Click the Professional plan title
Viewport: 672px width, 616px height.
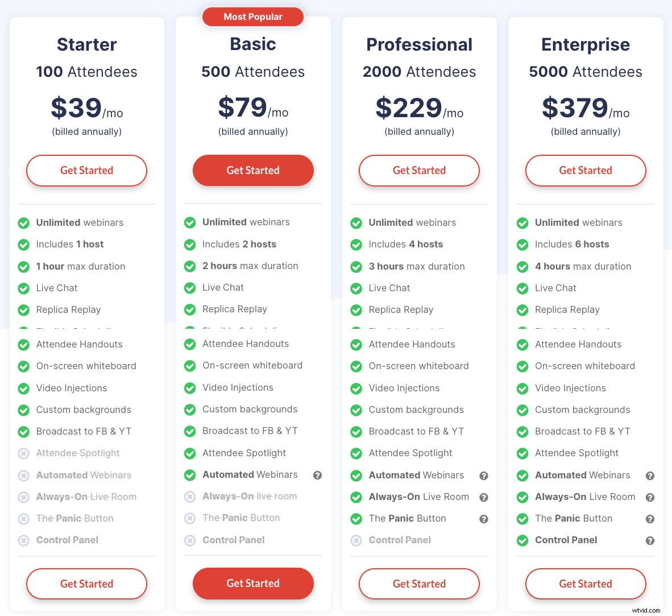click(419, 44)
